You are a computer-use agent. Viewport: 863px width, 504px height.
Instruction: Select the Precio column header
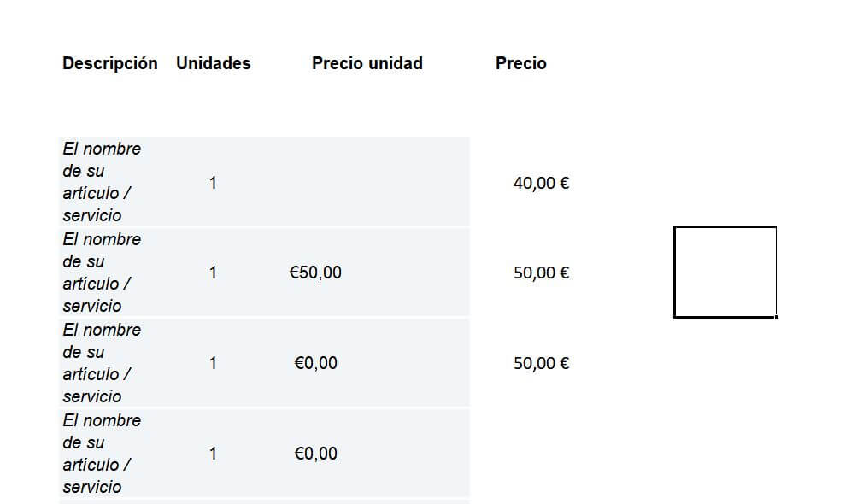click(520, 63)
